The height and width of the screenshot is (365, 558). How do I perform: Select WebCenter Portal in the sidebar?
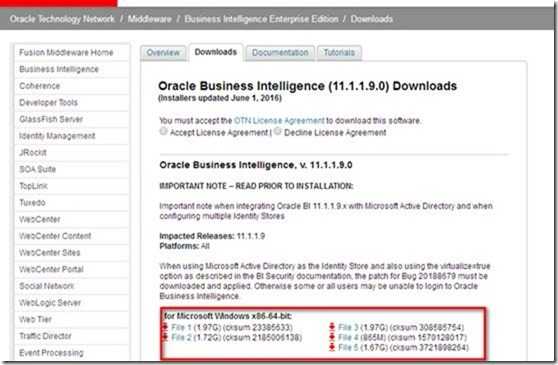click(x=51, y=269)
